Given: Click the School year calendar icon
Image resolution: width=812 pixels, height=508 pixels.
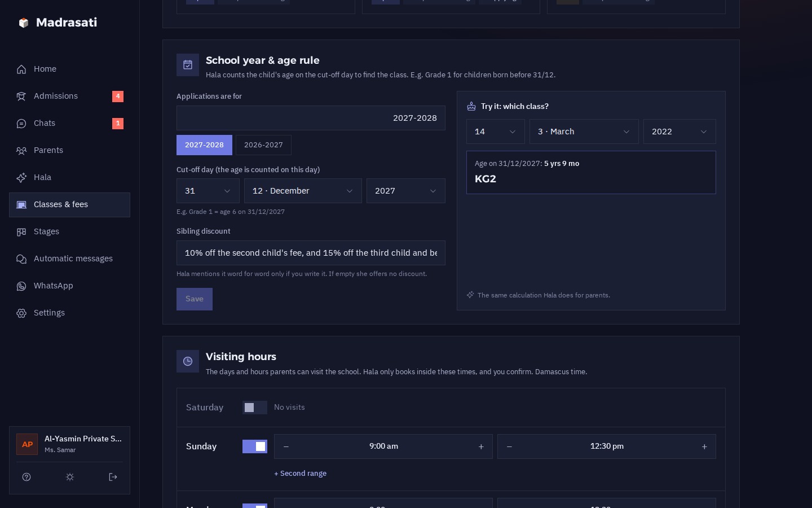Looking at the screenshot, I should tap(188, 65).
